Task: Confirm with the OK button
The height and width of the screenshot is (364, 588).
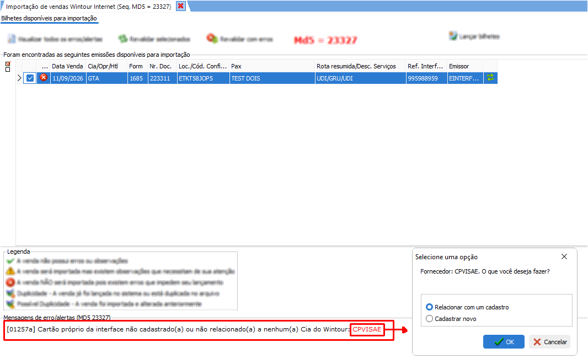Action: (504, 341)
